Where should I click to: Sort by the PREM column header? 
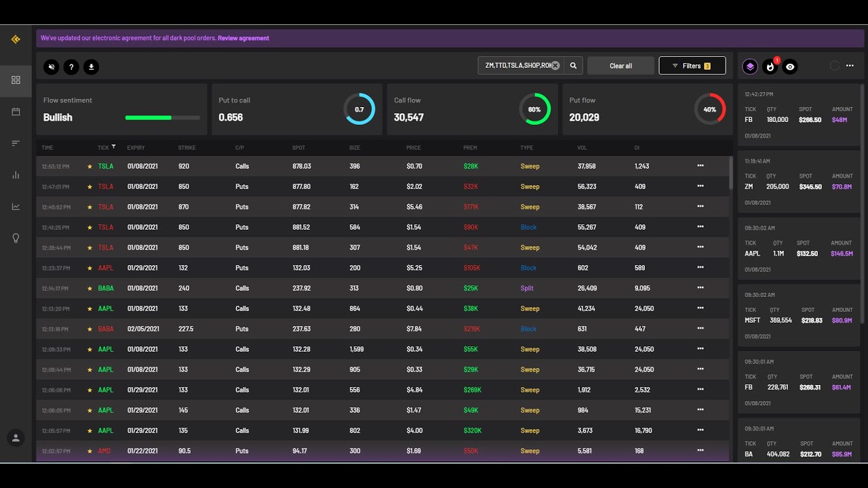[x=470, y=148]
